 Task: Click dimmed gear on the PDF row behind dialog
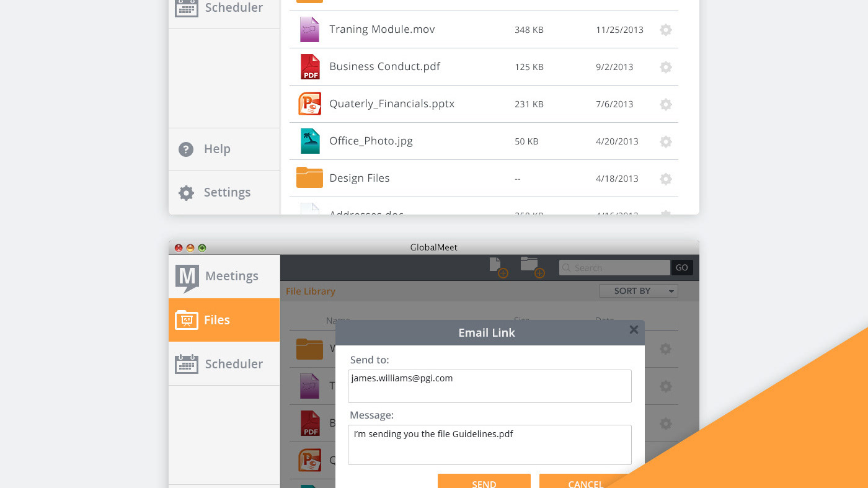666,424
